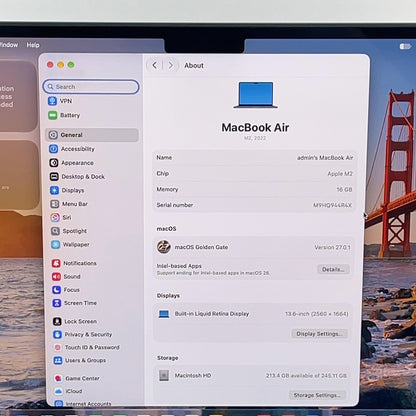Go back with the left chevron
The image size is (416, 416).
pos(154,65)
